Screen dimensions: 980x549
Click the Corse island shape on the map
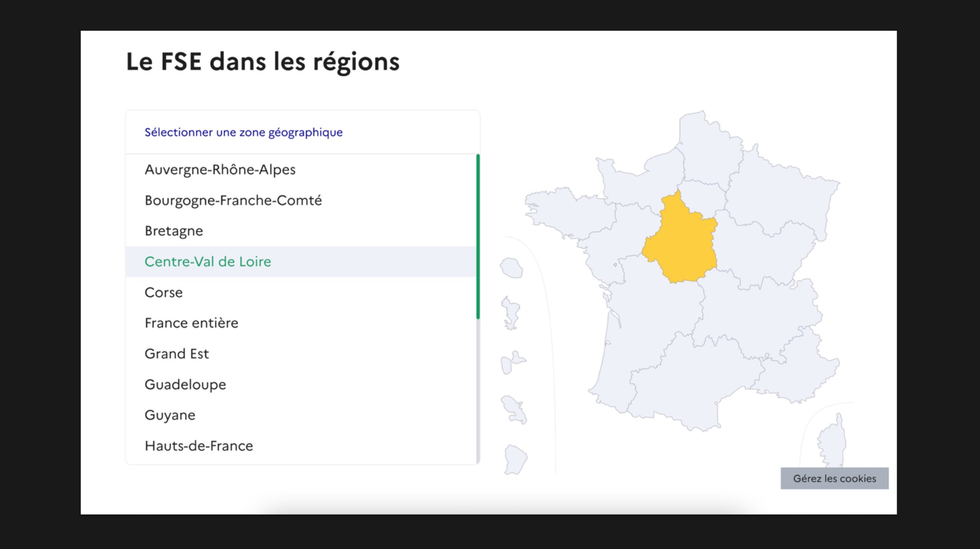(x=831, y=444)
